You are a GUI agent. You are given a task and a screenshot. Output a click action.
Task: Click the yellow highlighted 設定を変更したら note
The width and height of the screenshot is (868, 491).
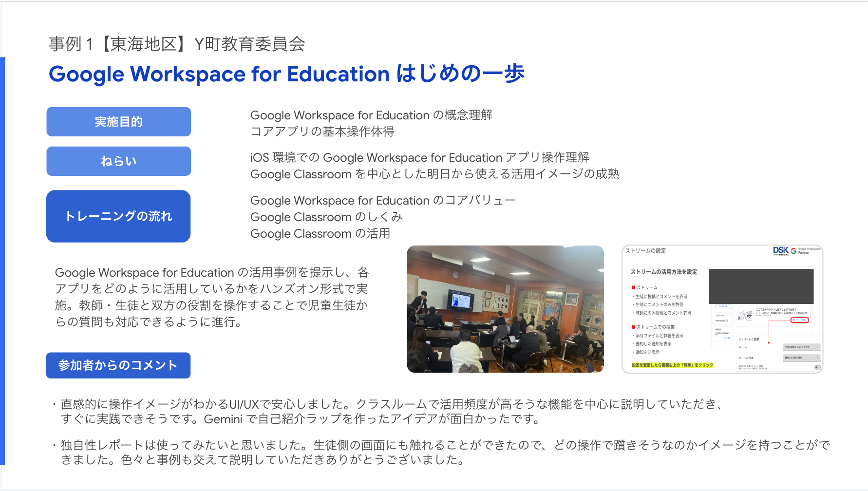(672, 365)
